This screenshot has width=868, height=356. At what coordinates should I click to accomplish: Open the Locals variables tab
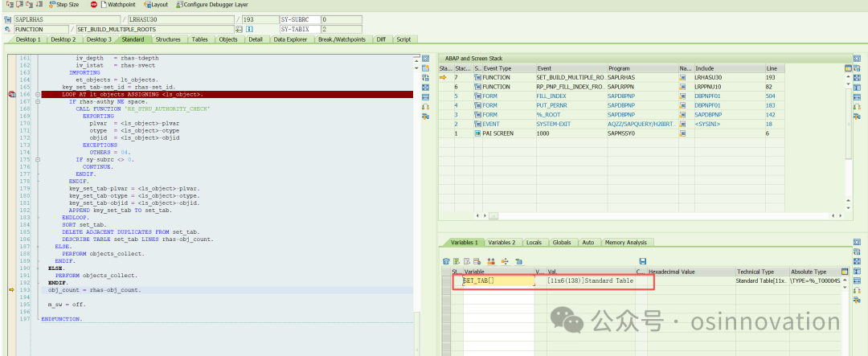[x=534, y=243]
